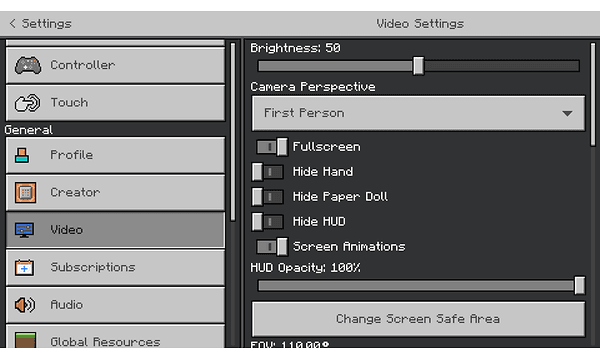Click the Creator command block icon
The height and width of the screenshot is (360, 600).
26,192
